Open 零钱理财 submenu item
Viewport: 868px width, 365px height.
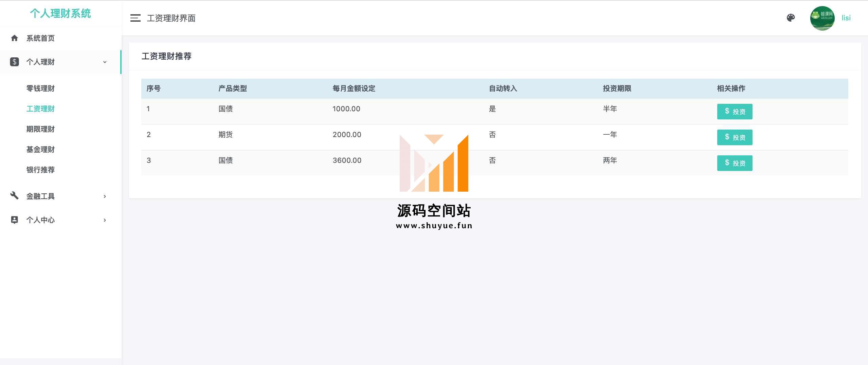coord(40,89)
